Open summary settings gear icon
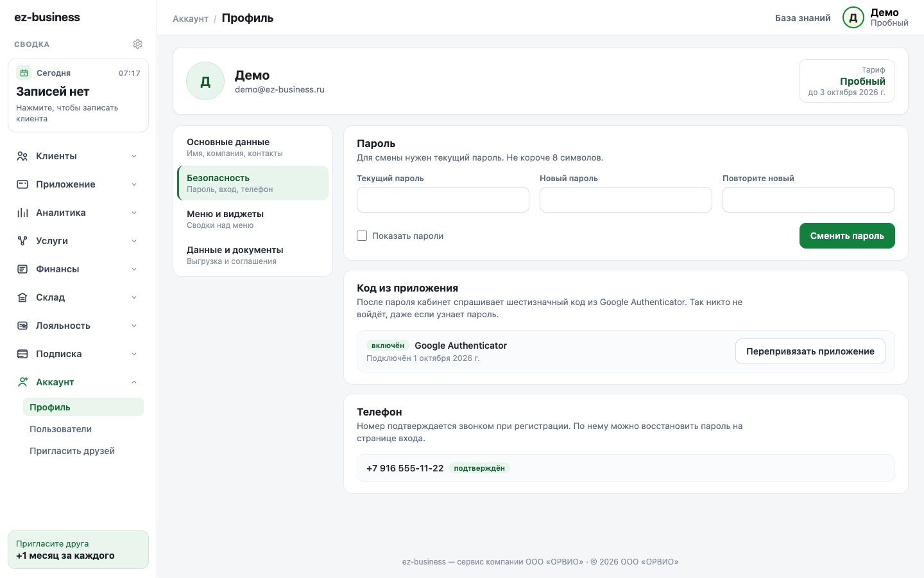 point(137,44)
